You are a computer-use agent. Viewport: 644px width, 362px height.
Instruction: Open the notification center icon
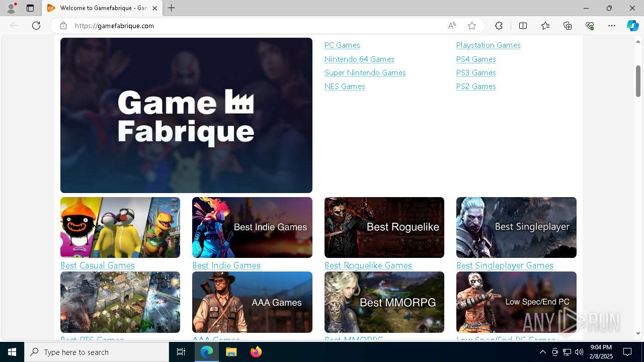pos(627,352)
